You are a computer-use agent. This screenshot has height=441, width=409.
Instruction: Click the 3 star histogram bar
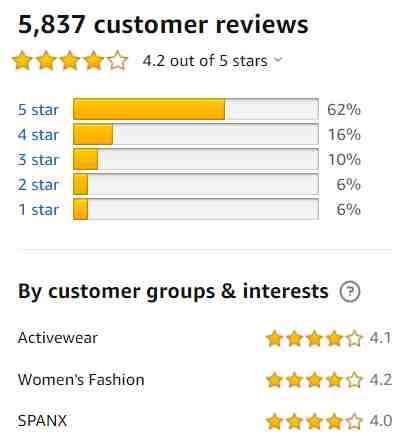coord(196,159)
